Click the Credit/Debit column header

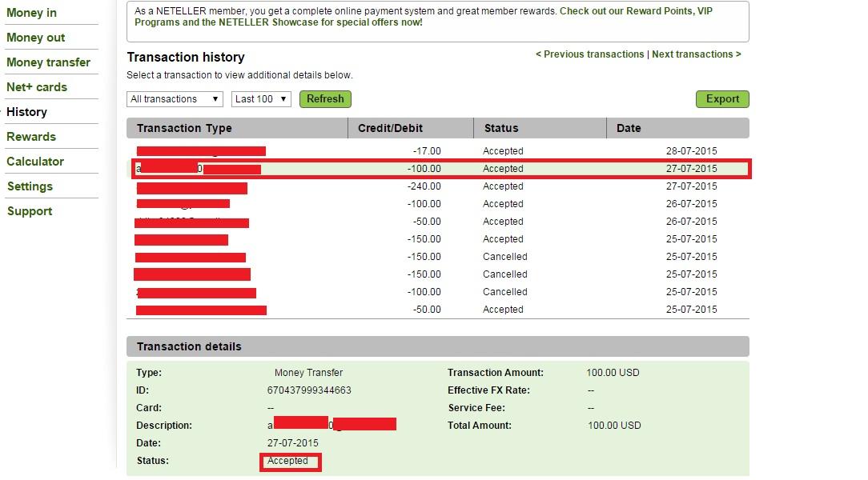pos(390,128)
